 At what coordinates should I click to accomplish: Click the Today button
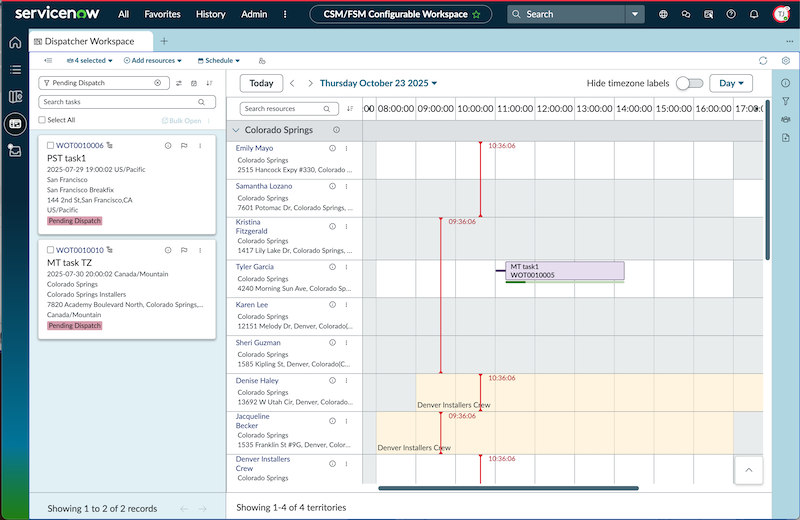pos(261,83)
